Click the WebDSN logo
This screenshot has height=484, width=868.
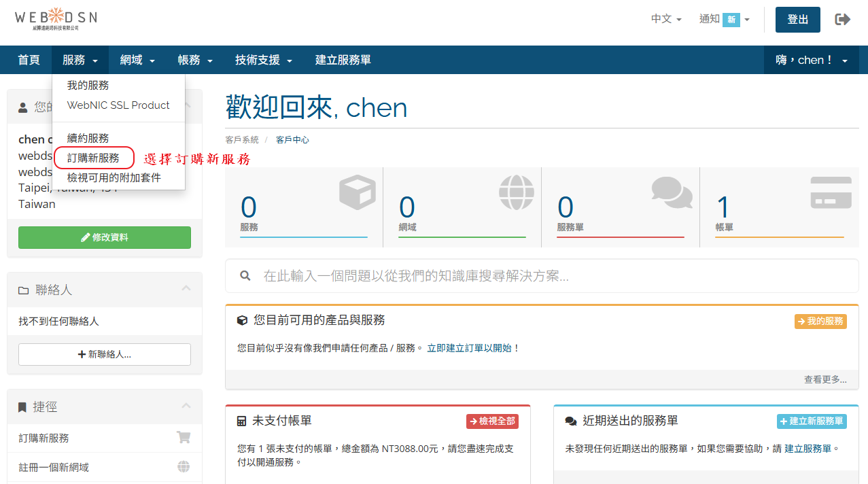click(56, 19)
